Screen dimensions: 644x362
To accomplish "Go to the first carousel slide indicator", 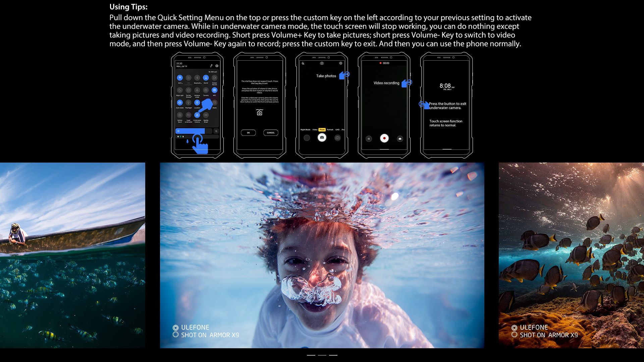I will [311, 355].
